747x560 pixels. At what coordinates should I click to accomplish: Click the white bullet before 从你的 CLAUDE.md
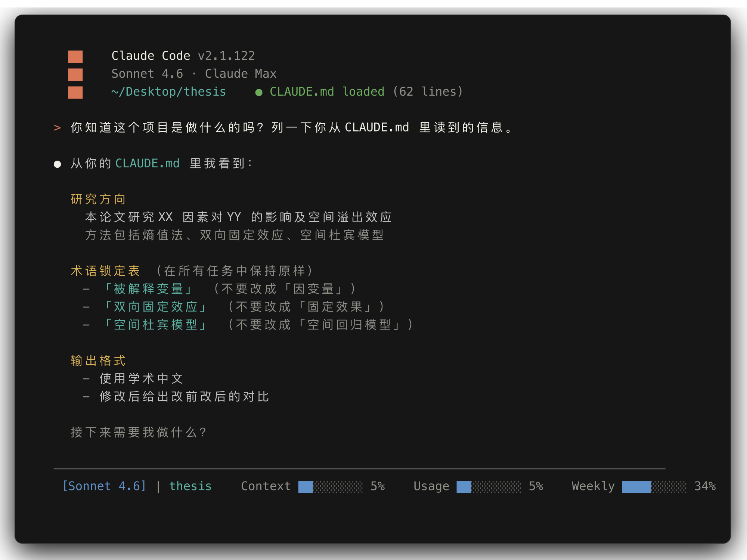click(57, 164)
